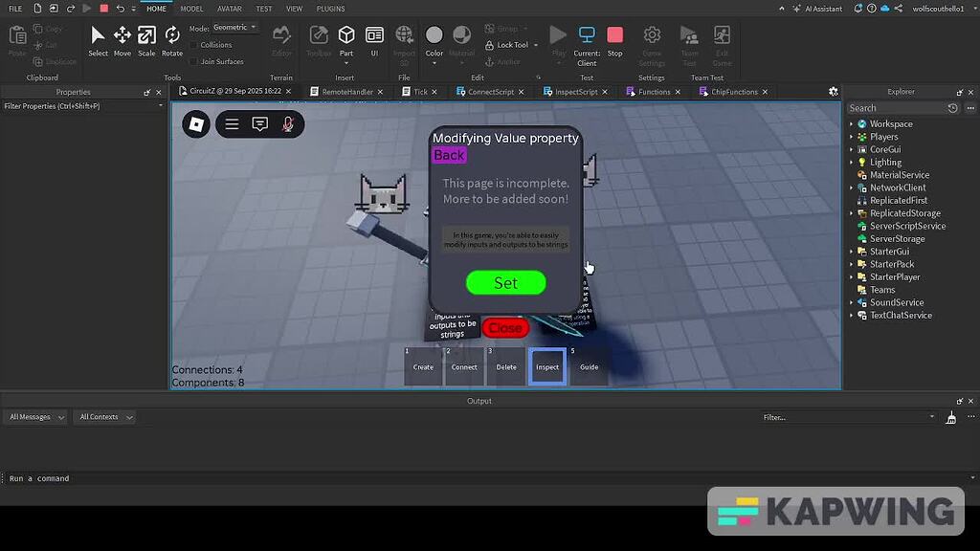Expand the Workspace tree node
Viewport: 980px width, 551px height.
coord(851,124)
